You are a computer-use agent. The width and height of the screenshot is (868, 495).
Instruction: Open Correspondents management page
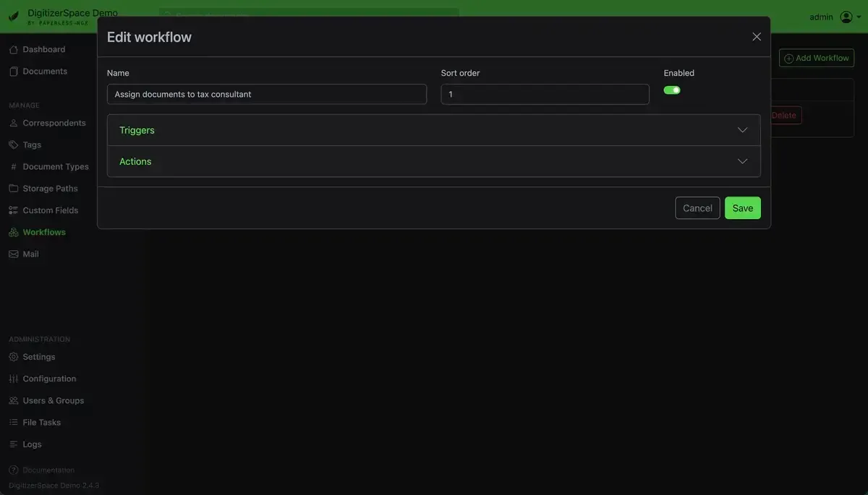point(54,123)
